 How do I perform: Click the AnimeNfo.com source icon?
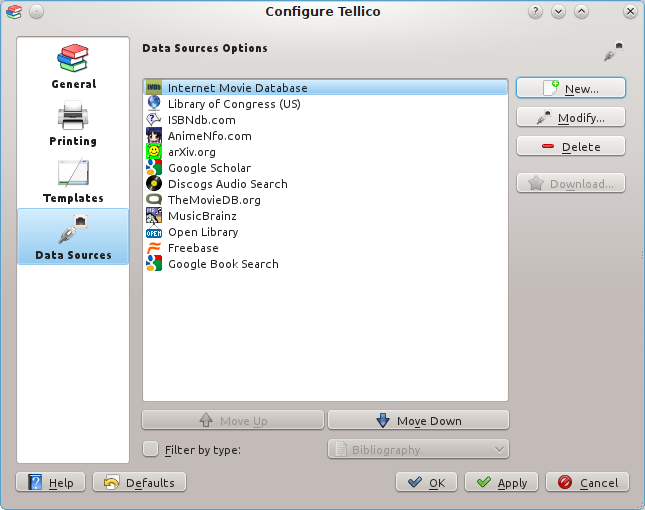click(153, 136)
